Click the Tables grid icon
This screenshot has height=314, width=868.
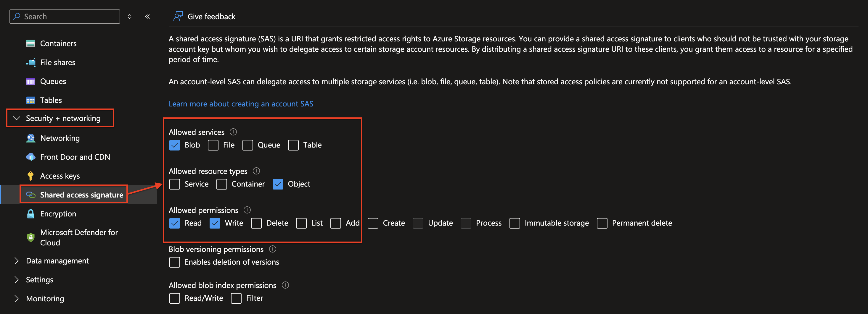(x=31, y=100)
